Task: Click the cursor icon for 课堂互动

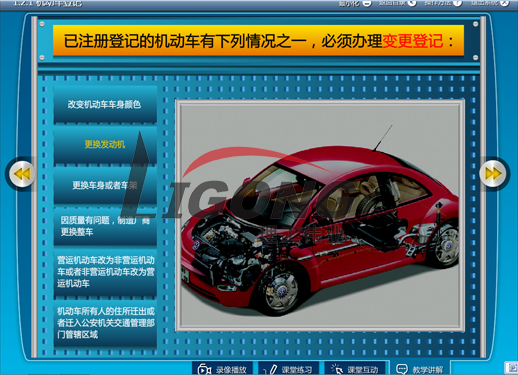Action: pos(337,369)
